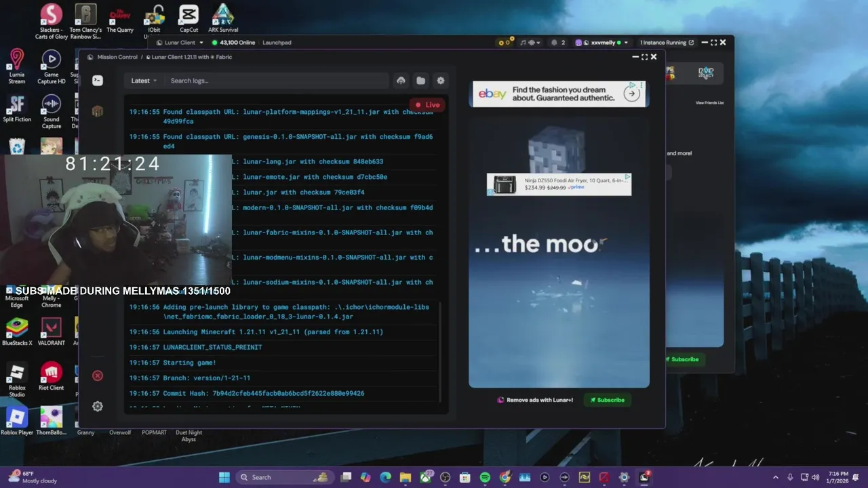Open the console logs sidebar icon
Image resolution: width=868 pixels, height=488 pixels.
98,81
